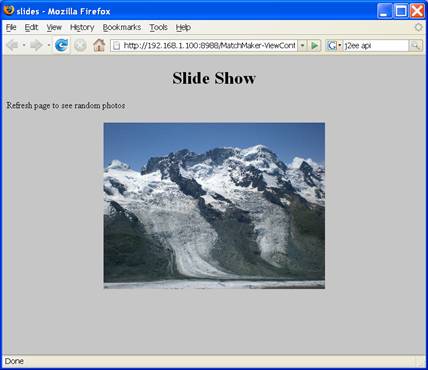
Task: Click the green Go arrow button
Action: [x=314, y=45]
